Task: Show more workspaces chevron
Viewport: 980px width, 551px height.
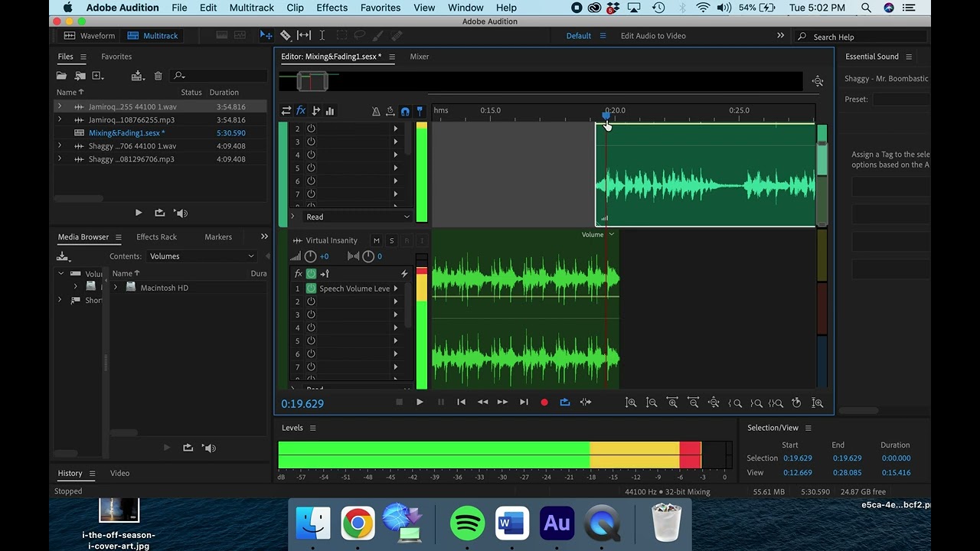Action: (780, 36)
